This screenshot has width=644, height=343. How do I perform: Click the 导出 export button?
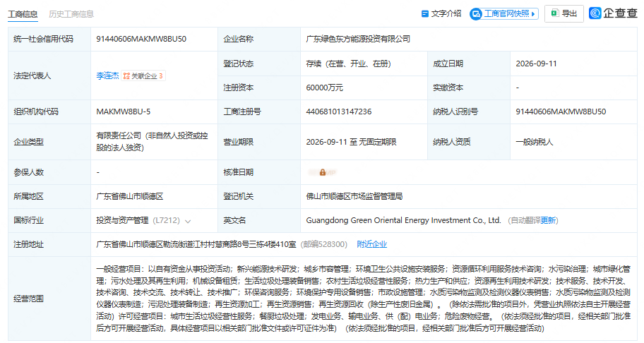coord(564,13)
